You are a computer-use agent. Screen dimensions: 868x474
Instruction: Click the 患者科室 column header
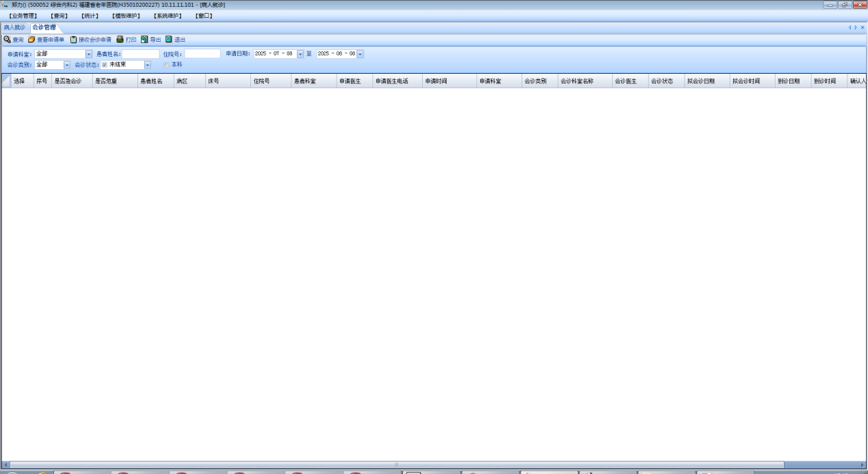[x=314, y=81]
